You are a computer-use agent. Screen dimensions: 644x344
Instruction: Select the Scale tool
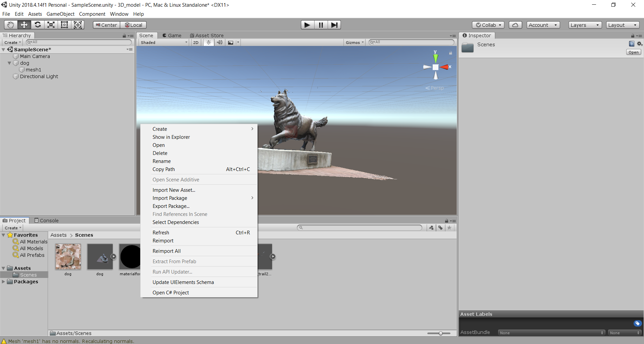click(51, 25)
